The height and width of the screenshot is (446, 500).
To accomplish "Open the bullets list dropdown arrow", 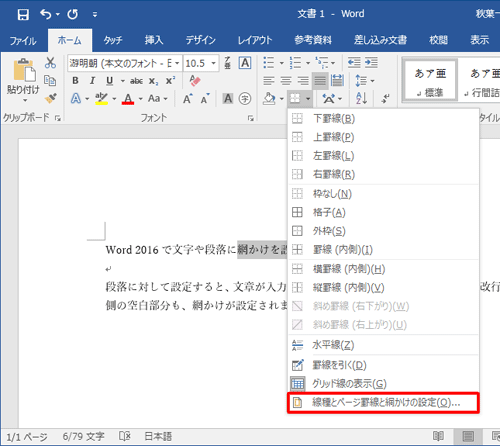I will tap(282, 63).
